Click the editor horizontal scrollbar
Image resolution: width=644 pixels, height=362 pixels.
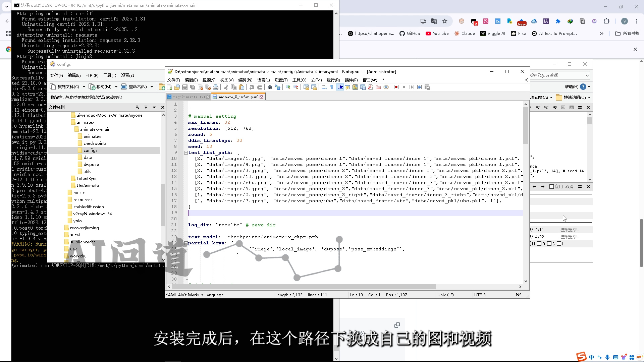coord(302,287)
